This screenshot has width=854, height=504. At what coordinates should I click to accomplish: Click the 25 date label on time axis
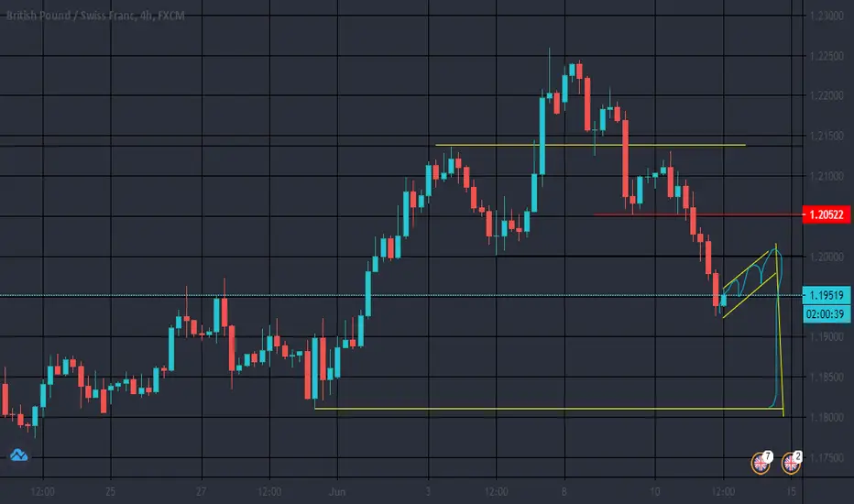(111, 491)
